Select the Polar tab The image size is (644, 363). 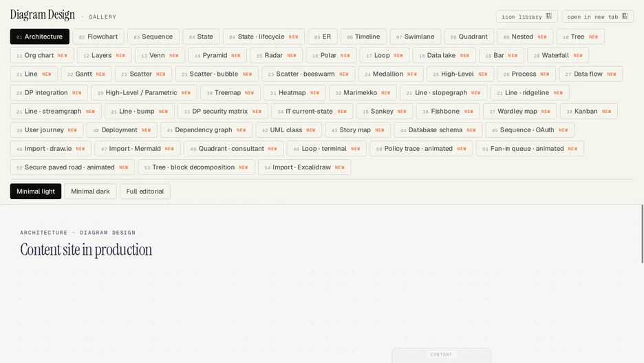[x=331, y=55]
